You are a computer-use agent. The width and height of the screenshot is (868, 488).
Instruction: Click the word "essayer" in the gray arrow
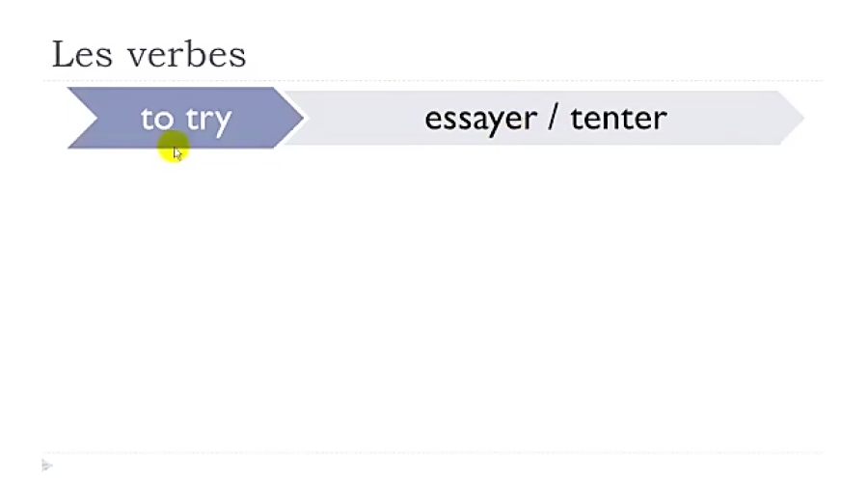[x=480, y=119]
